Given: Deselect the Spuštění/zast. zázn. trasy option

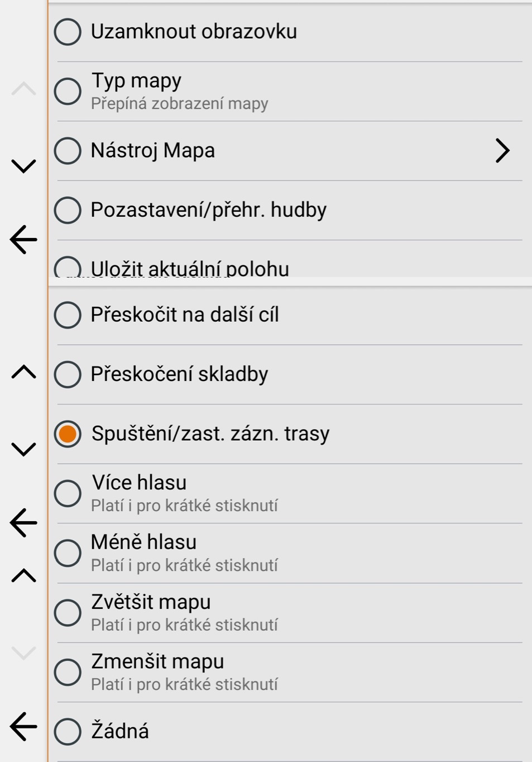Looking at the screenshot, I should coord(67,433).
